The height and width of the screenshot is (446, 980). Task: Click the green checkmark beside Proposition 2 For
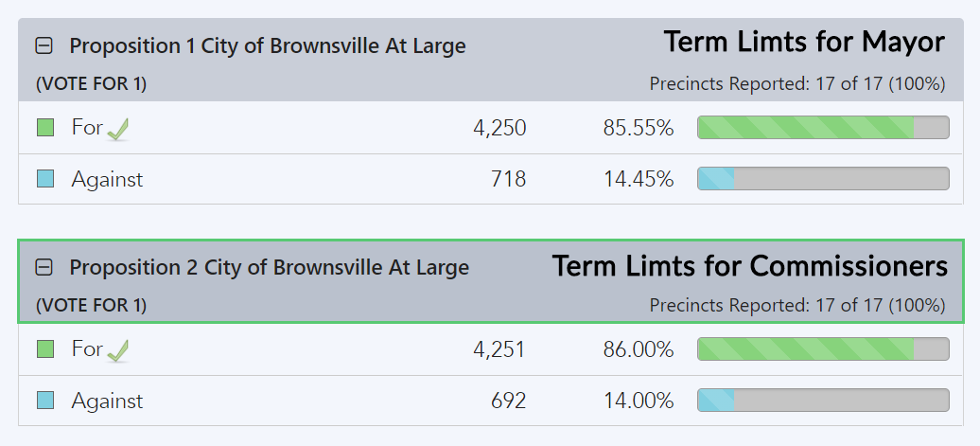pyautogui.click(x=117, y=351)
